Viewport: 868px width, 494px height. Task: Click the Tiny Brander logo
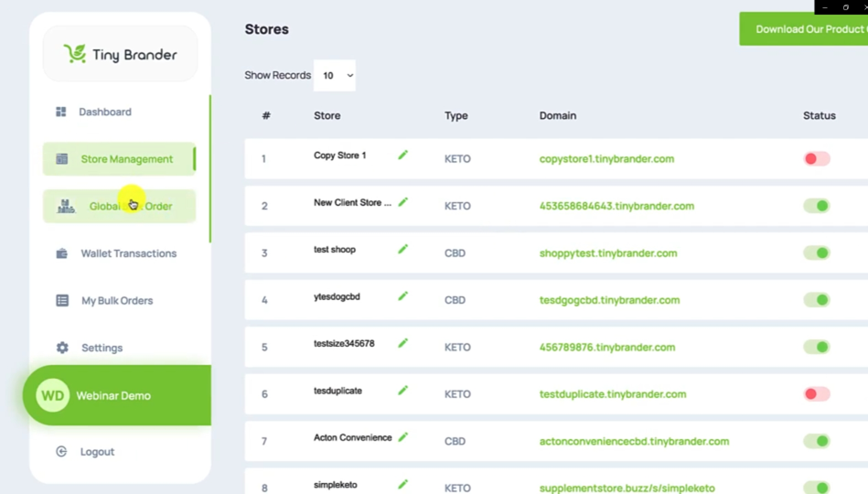coord(120,54)
